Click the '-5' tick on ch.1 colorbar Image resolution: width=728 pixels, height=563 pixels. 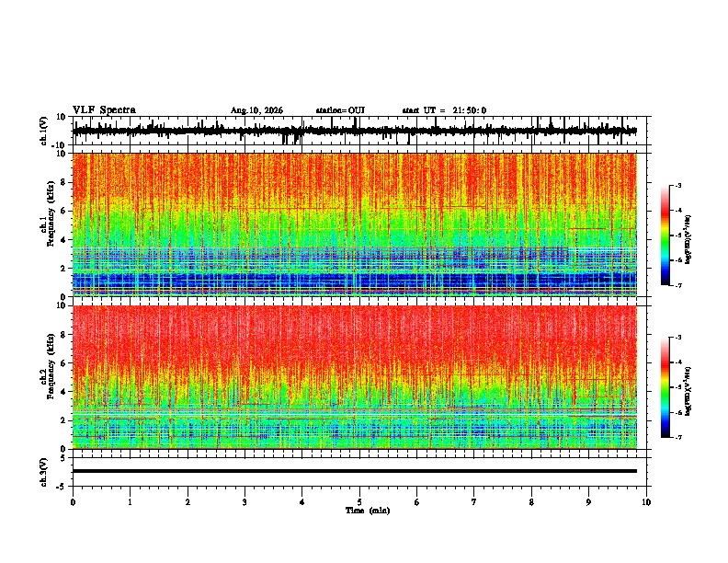click(677, 236)
